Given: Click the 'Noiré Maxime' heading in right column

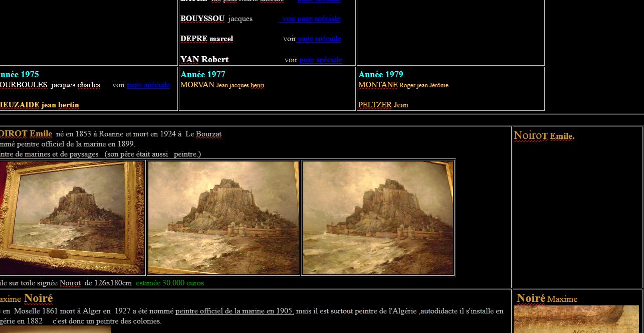Looking at the screenshot, I should click(x=547, y=298).
